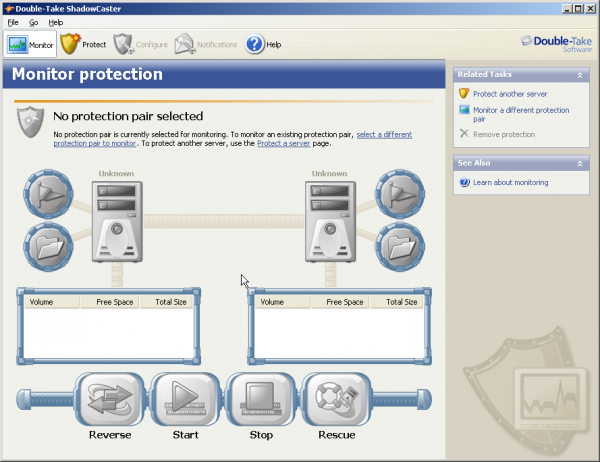Select the left Unknown server tower
Screen dimensions: 600x462
pyautogui.click(x=117, y=222)
